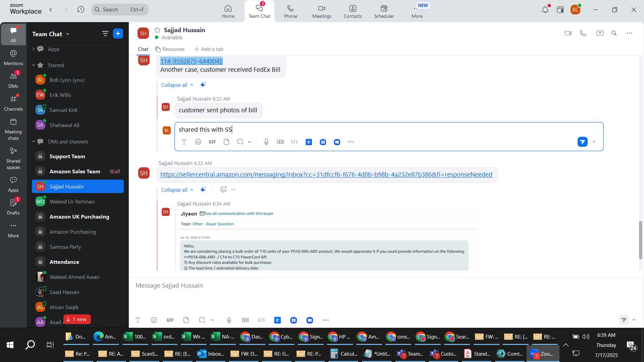Attach a file in reply box
The image size is (644, 362).
[226, 142]
